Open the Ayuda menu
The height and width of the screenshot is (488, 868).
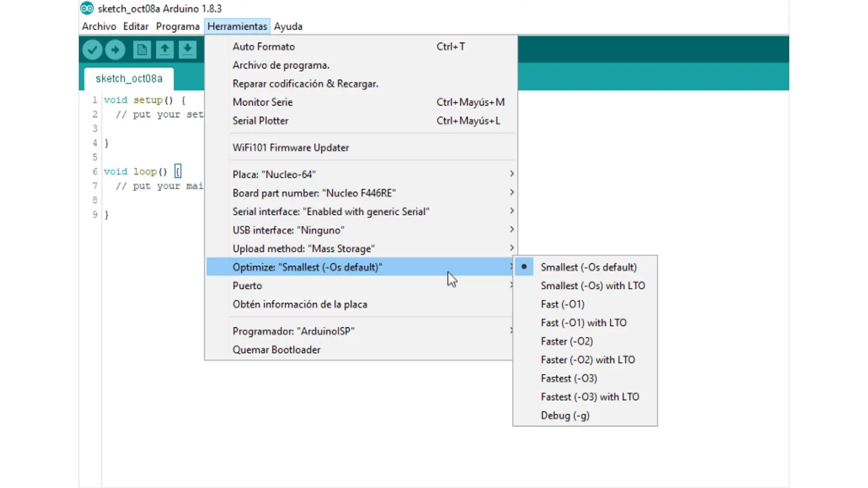tap(288, 26)
